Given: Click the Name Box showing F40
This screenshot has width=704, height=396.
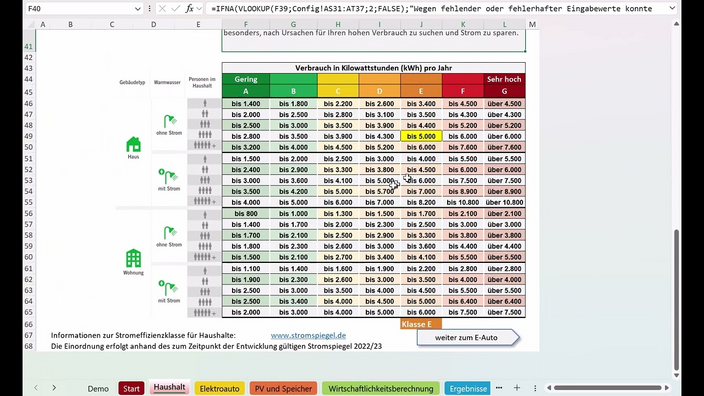Looking at the screenshot, I should 79,9.
